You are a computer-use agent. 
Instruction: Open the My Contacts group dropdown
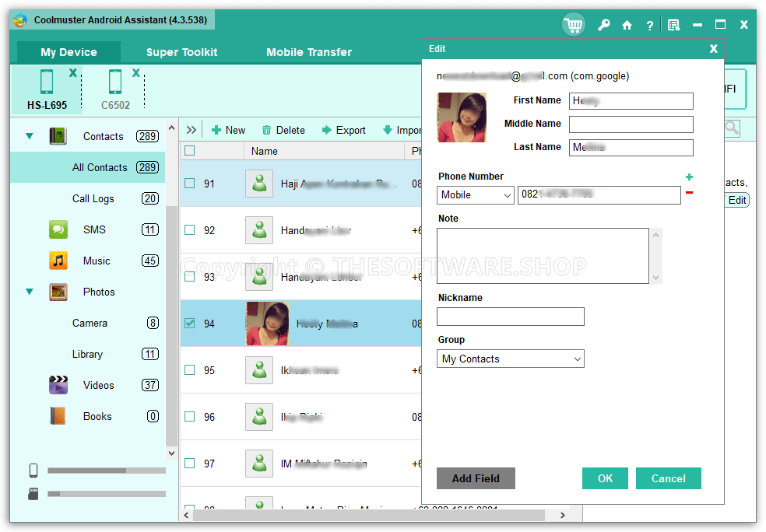511,359
